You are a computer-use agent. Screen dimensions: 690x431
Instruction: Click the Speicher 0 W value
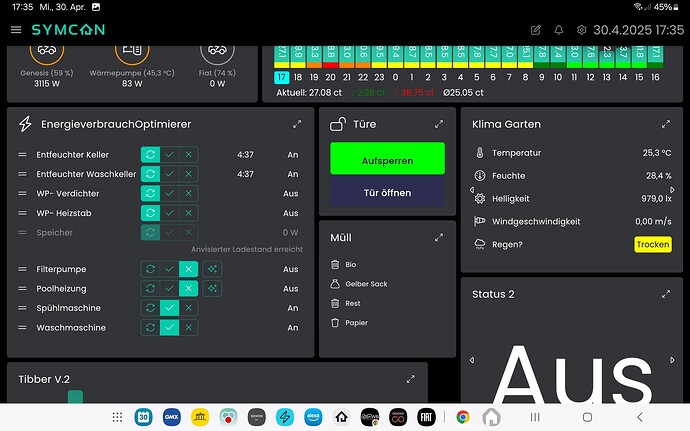(x=290, y=232)
